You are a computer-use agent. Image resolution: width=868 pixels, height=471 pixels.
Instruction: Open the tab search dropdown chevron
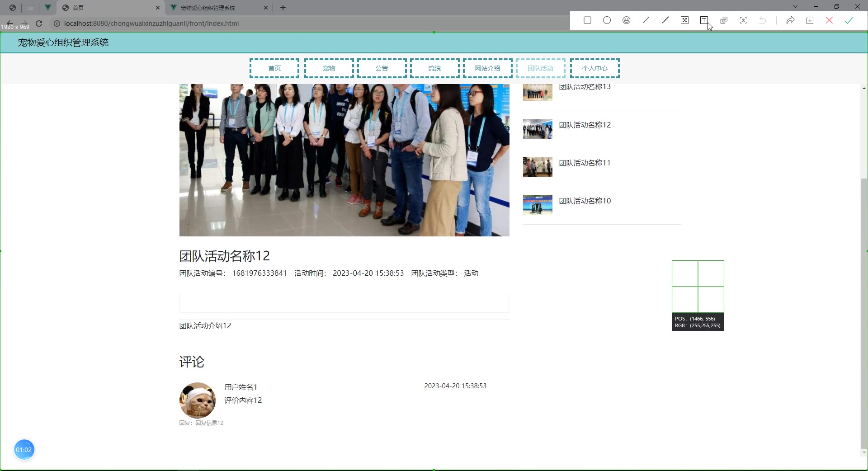coord(795,6)
